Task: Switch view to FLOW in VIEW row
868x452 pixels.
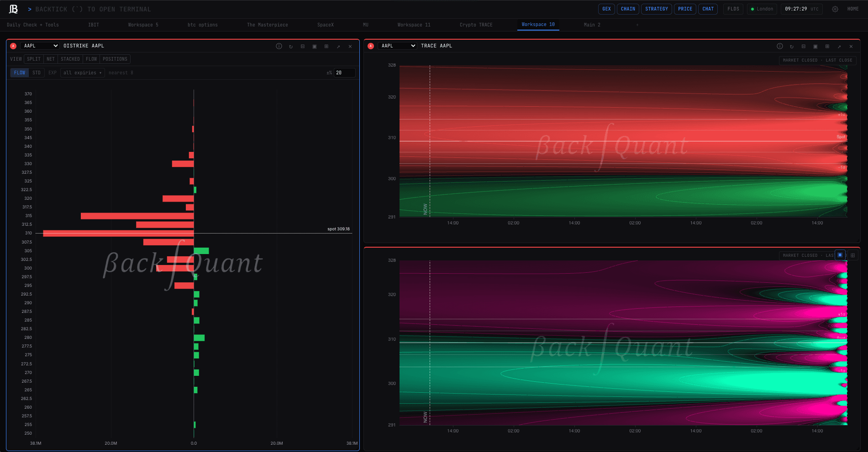Action: tap(91, 59)
